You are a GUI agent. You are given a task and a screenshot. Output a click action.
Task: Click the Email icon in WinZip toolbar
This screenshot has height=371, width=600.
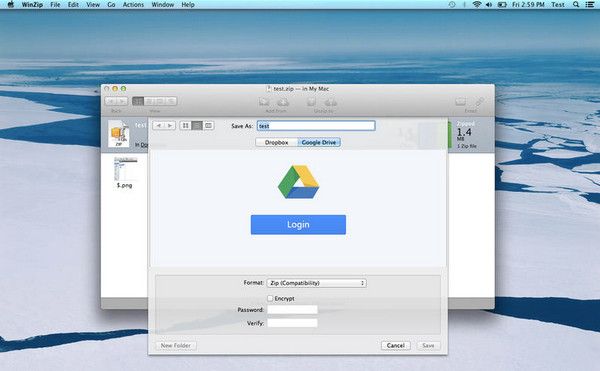(x=460, y=102)
